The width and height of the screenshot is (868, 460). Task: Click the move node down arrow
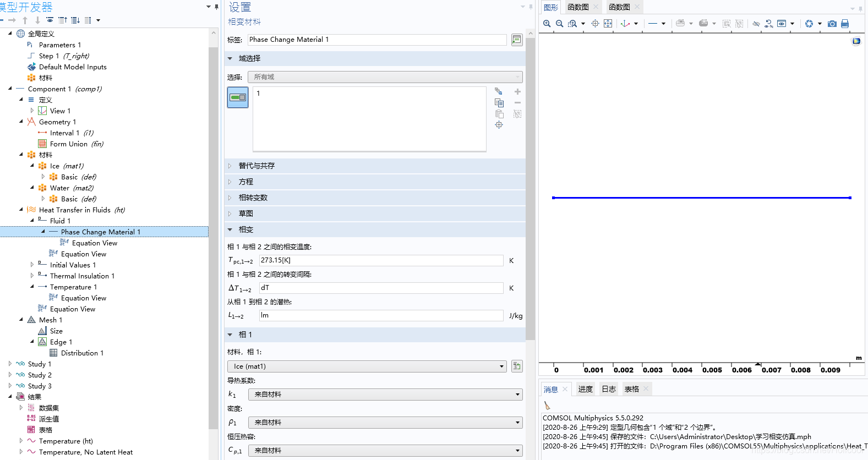(x=37, y=20)
